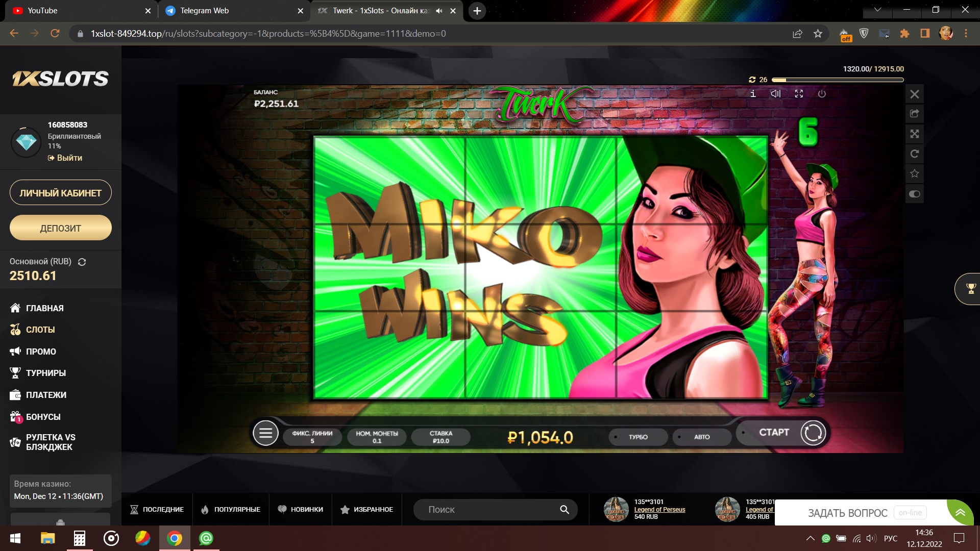Mute the game sound icon
980x551 pixels.
click(x=775, y=94)
